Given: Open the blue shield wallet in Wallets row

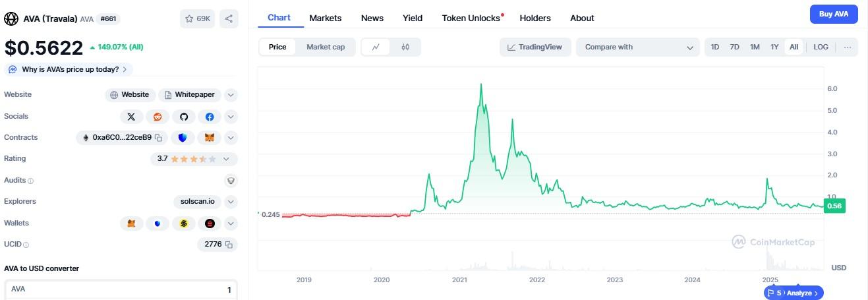Looking at the screenshot, I should [158, 224].
